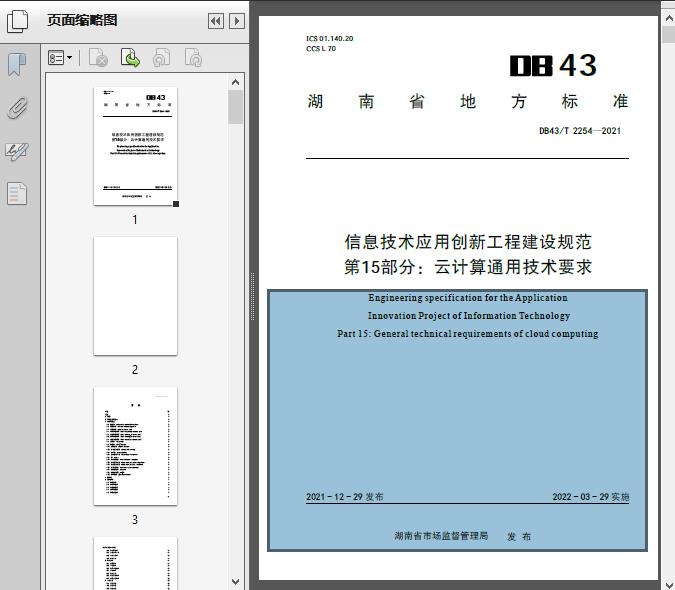
Task: Open the thumbnail options dropdown menu
Action: (61, 59)
